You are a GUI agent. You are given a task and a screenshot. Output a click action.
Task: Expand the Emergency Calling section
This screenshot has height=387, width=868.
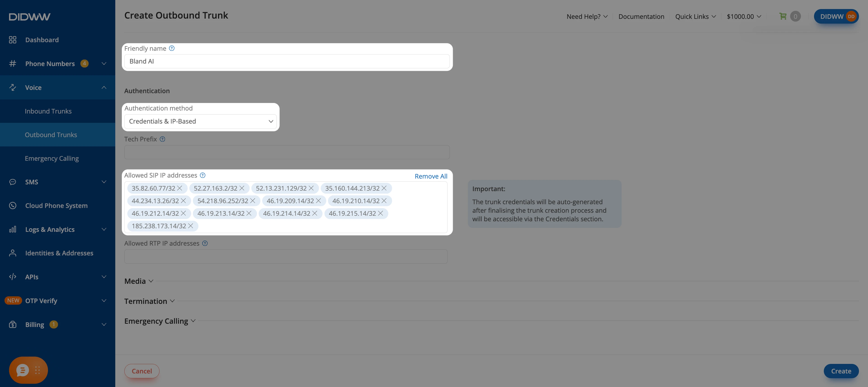pos(160,321)
